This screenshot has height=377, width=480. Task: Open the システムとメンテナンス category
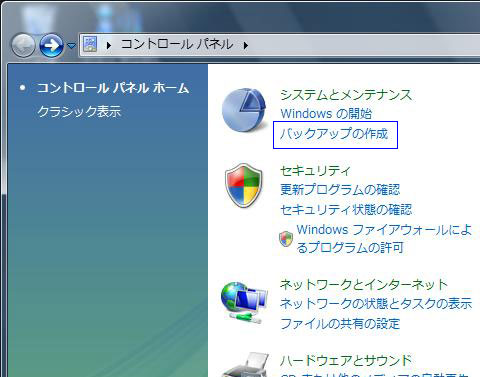(346, 95)
